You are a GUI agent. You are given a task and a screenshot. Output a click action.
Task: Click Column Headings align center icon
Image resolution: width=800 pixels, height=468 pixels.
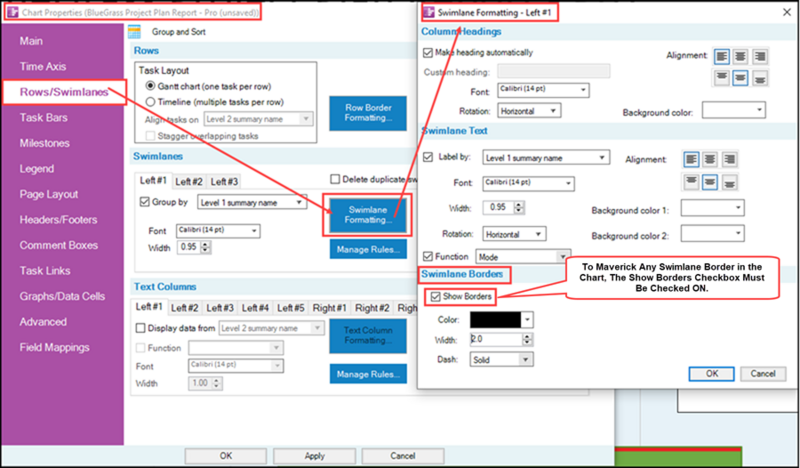tap(740, 57)
